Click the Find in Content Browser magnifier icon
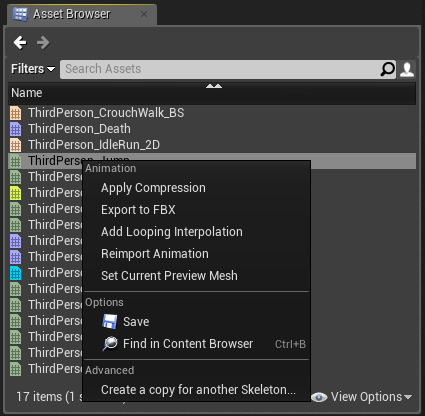Screen dimensions: 425x416 click(110, 344)
